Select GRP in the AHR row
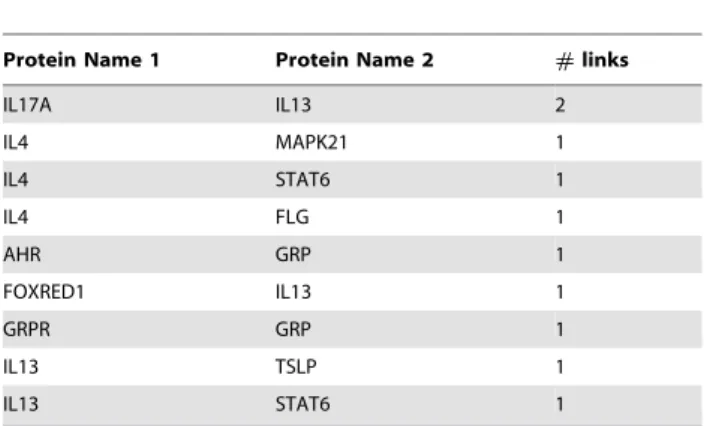This screenshot has width=704, height=426. (x=293, y=255)
